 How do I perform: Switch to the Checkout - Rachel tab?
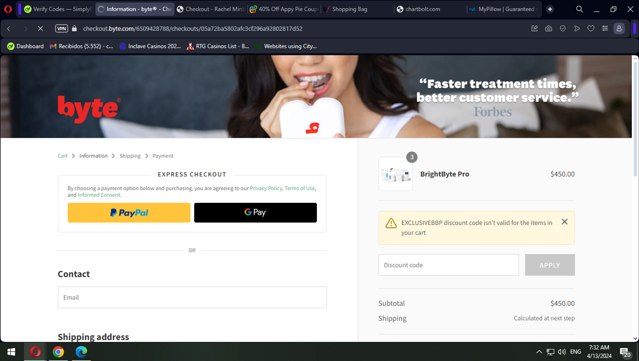pyautogui.click(x=210, y=9)
